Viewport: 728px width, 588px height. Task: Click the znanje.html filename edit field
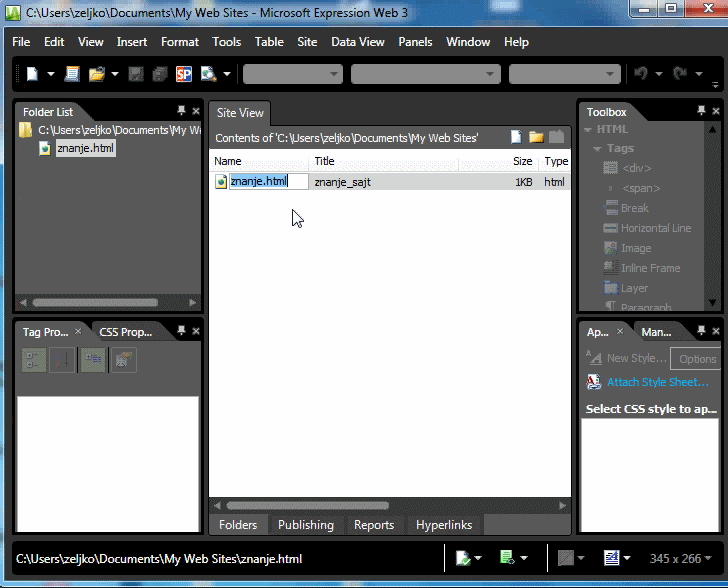[268, 181]
